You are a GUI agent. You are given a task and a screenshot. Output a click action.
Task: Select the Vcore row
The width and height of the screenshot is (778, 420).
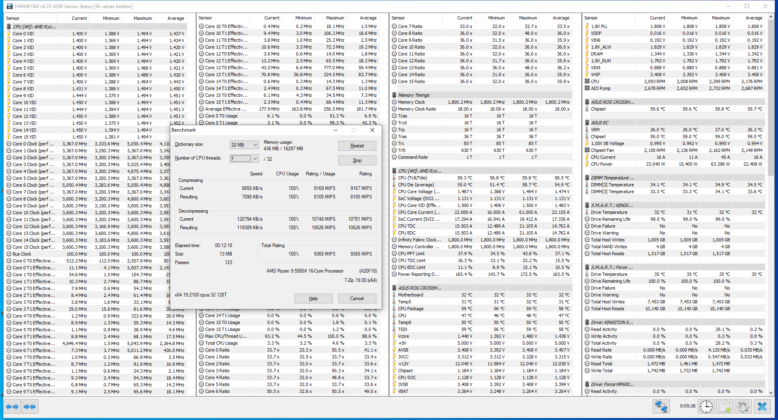(x=481, y=336)
